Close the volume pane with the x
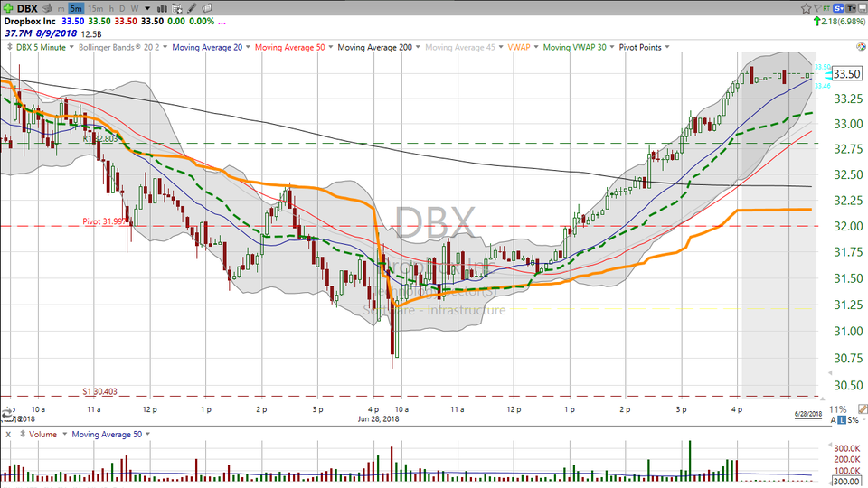868x488 pixels. [6, 435]
